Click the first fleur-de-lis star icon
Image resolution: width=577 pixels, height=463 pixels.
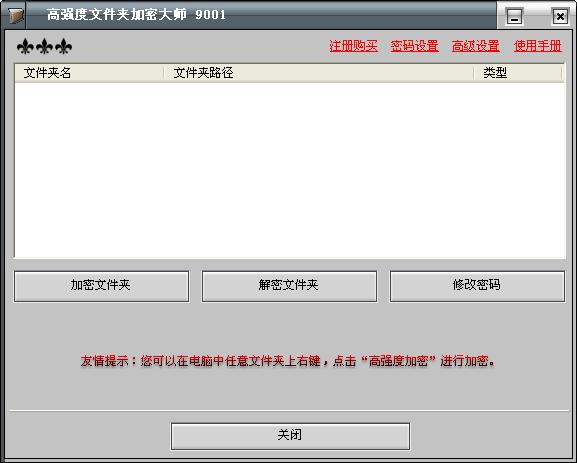tap(25, 47)
